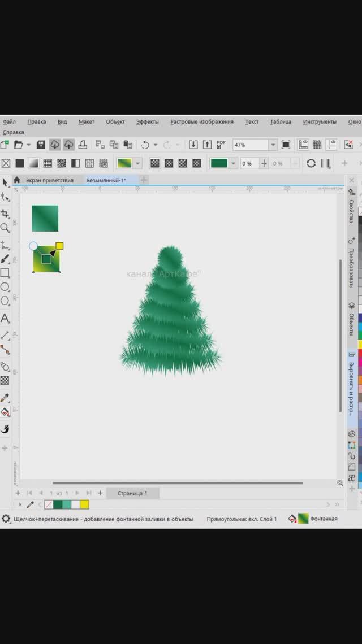Image resolution: width=362 pixels, height=644 pixels.
Task: Choose Bitmap pattern fill type
Action: [x=62, y=163]
